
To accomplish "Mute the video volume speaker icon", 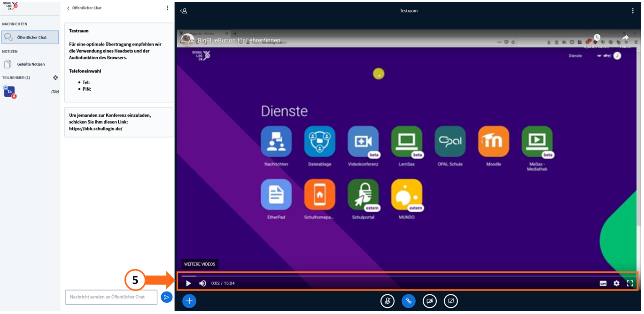I will [x=202, y=283].
